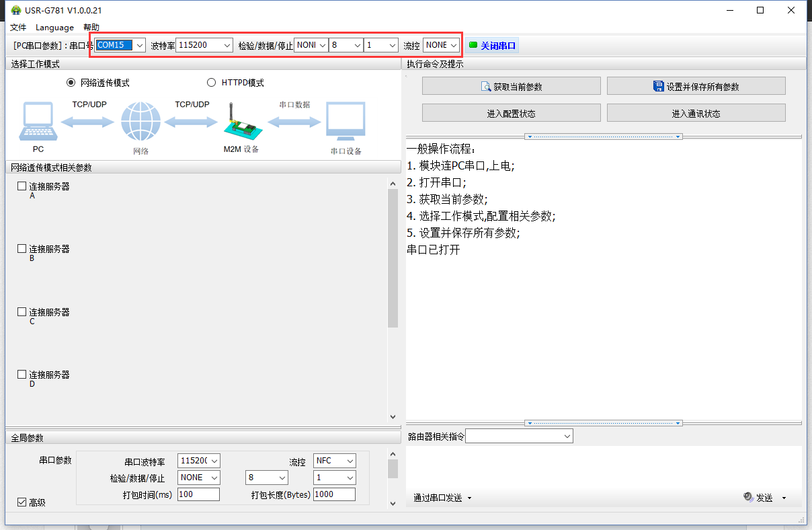812x530 pixels.
Task: Open the 文件 menu
Action: pos(18,28)
